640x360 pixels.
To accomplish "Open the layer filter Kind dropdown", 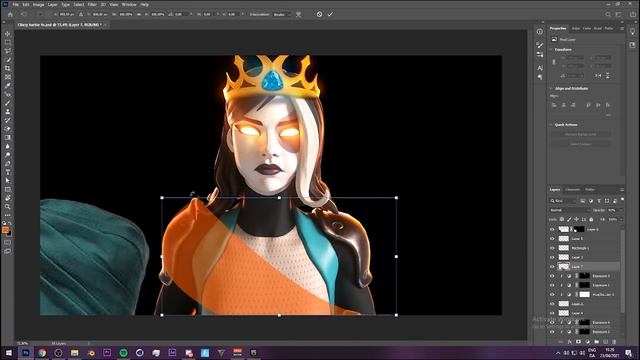I will click(563, 201).
